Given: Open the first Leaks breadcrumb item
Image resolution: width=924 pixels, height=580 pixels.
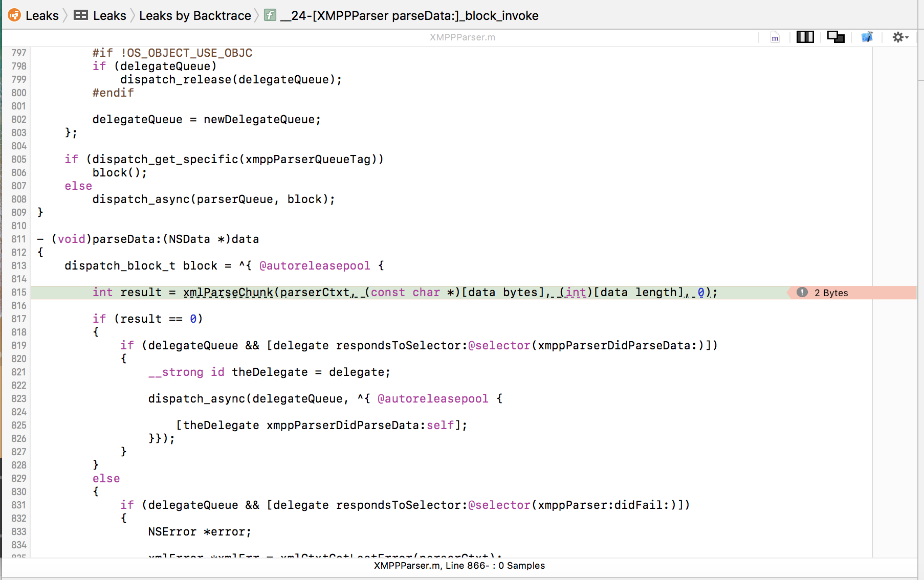Looking at the screenshot, I should (x=42, y=16).
